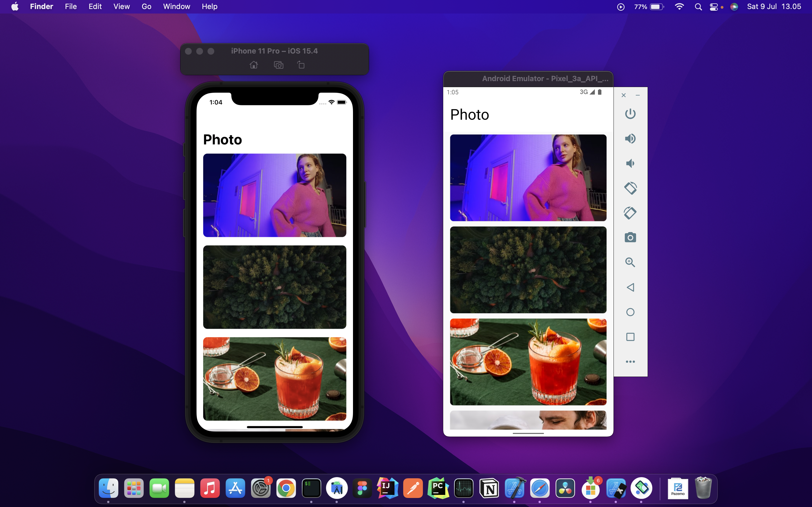Screen dimensions: 812x507
Task: Click iOS simulator rotate toolbar button
Action: click(301, 65)
